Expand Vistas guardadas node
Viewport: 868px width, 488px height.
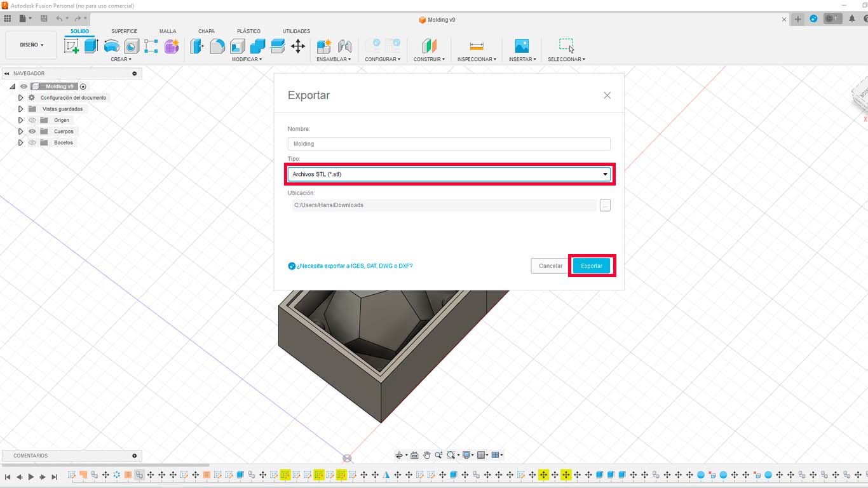point(21,109)
